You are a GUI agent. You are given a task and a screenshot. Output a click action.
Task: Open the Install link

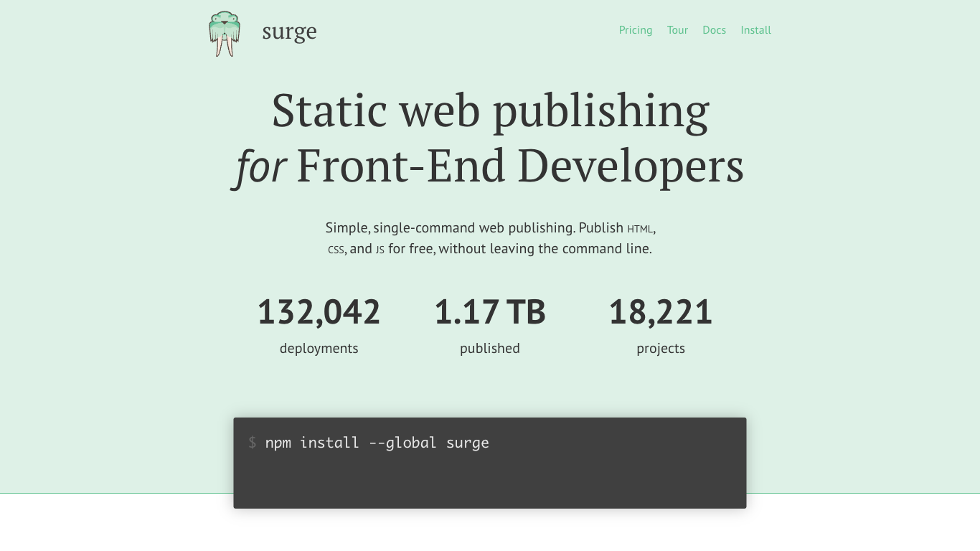(755, 30)
